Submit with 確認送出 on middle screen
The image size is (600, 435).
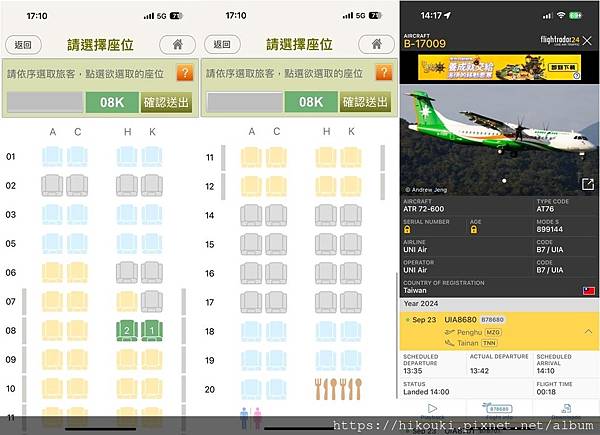[x=365, y=102]
